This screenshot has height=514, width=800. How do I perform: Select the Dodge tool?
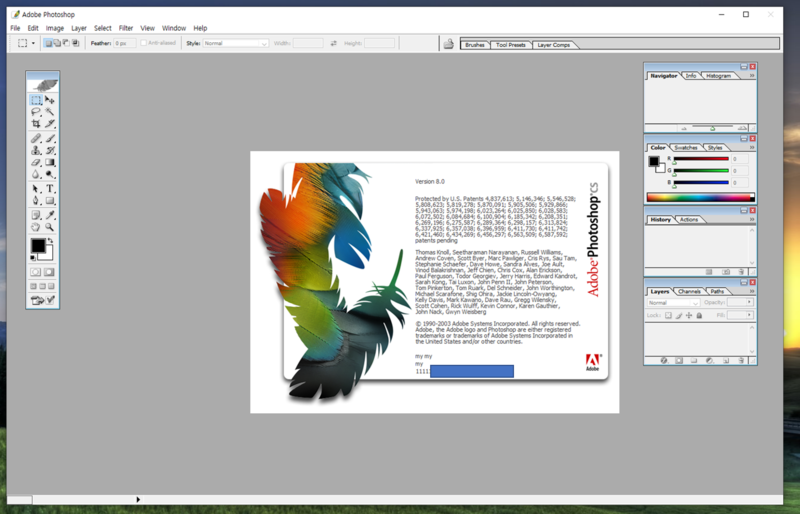pos(50,174)
